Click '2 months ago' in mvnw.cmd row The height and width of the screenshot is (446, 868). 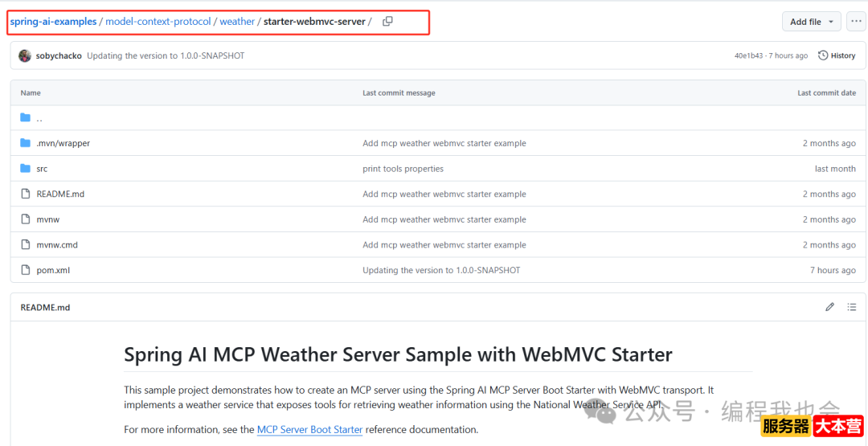point(829,245)
